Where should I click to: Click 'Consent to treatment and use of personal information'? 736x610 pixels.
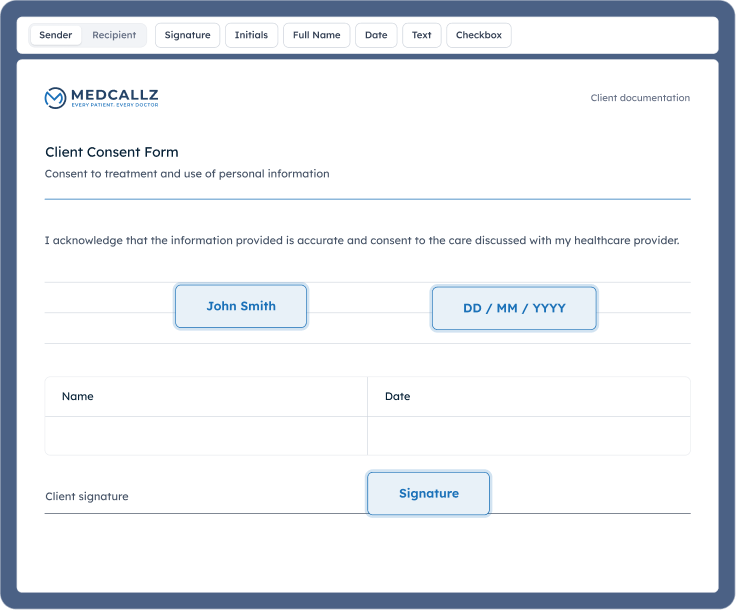click(187, 174)
